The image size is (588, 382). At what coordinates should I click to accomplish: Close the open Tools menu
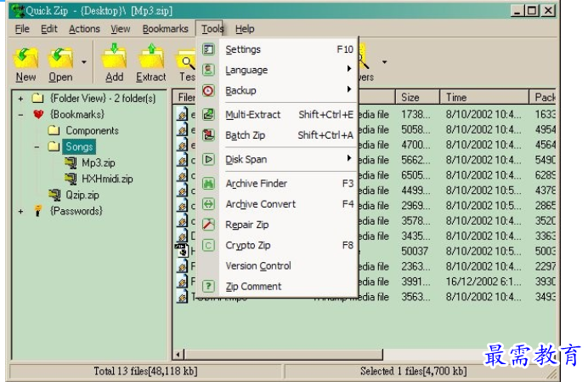coord(212,29)
